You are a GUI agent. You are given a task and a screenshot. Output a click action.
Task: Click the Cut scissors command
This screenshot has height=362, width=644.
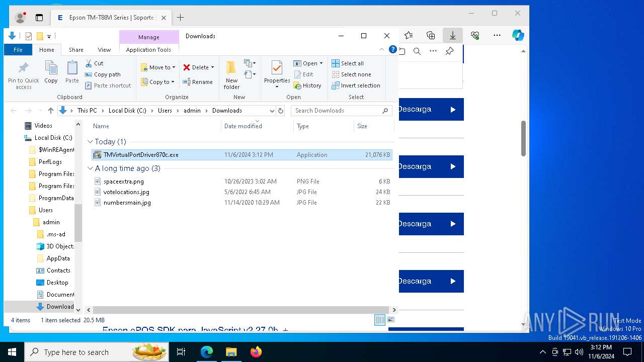[94, 63]
